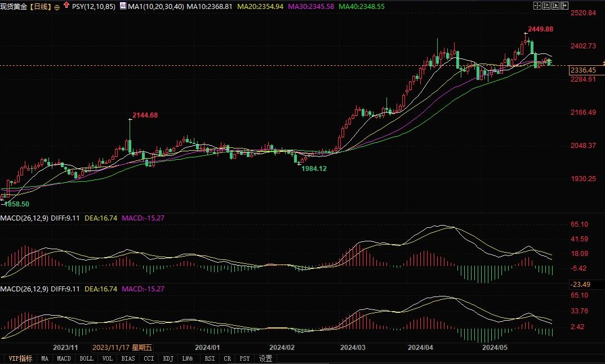Click the step-backward chart icon
Image resolution: width=605 pixels, height=364 pixels.
pyautogui.click(x=546, y=6)
